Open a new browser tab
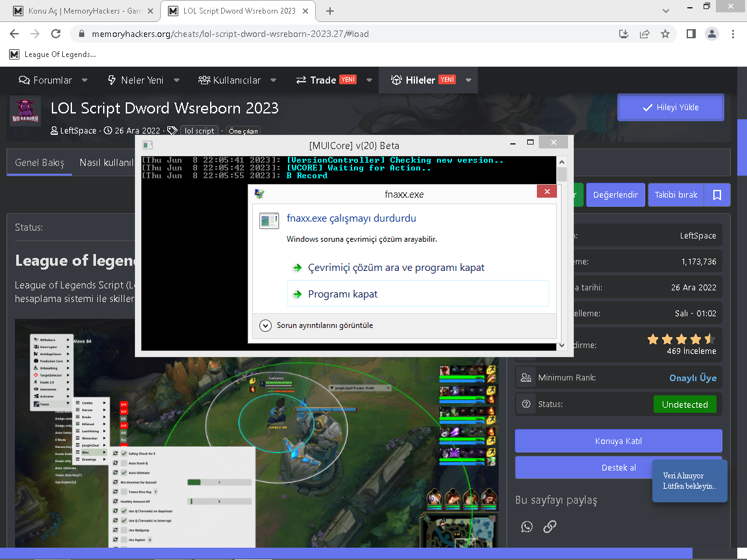This screenshot has height=560, width=747. click(x=329, y=11)
